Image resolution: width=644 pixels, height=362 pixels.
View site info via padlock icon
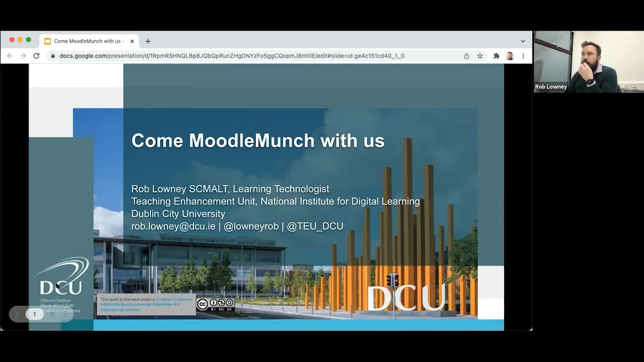[x=53, y=56]
